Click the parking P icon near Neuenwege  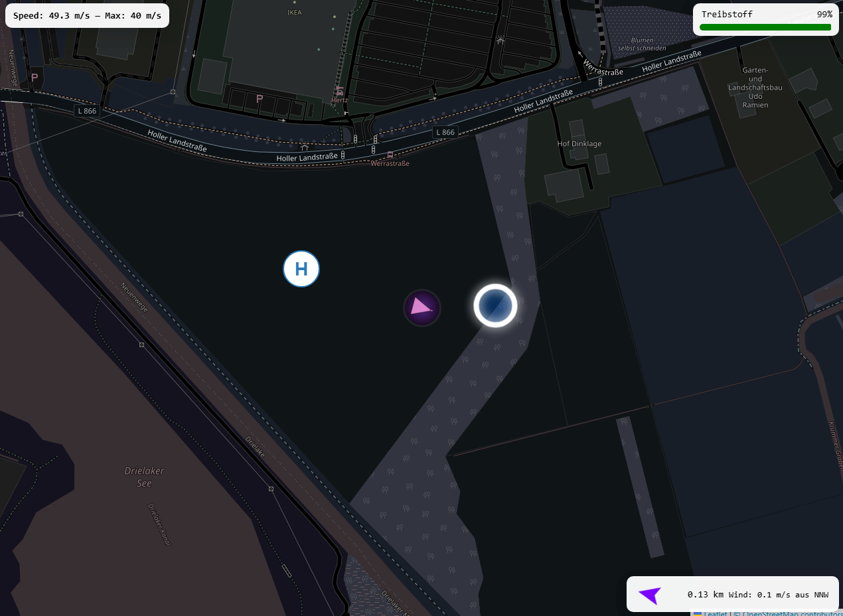pyautogui.click(x=35, y=78)
